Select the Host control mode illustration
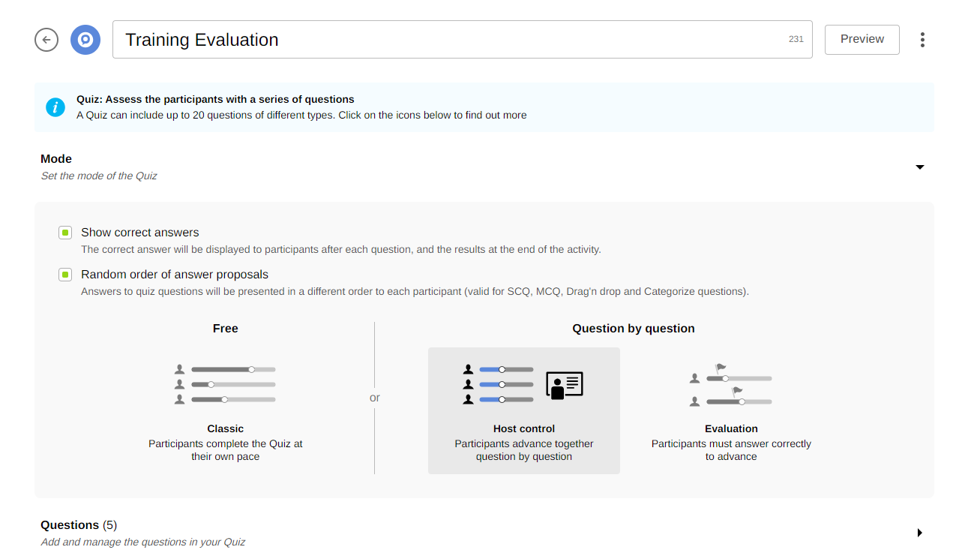Image resolution: width=980 pixels, height=550 pixels. click(x=500, y=384)
